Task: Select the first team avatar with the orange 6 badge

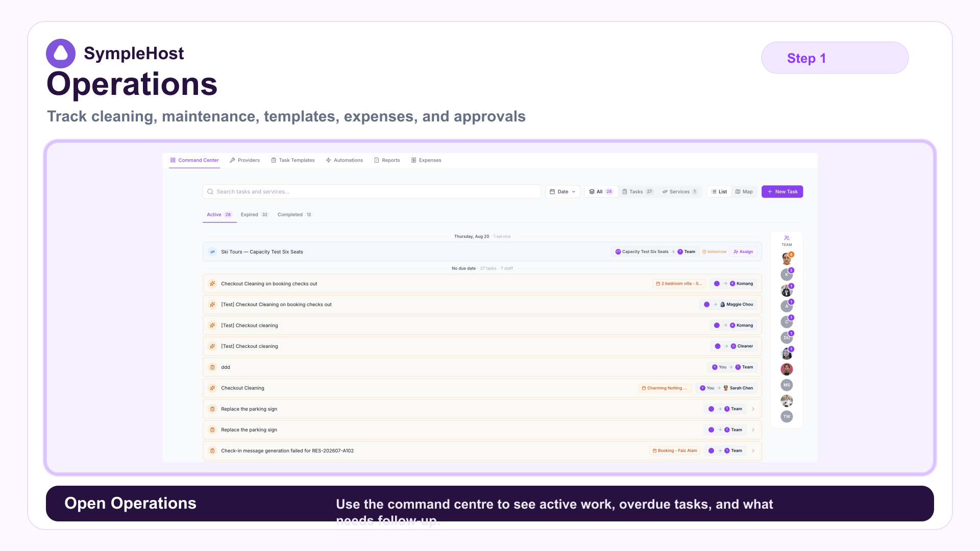Action: 787,259
